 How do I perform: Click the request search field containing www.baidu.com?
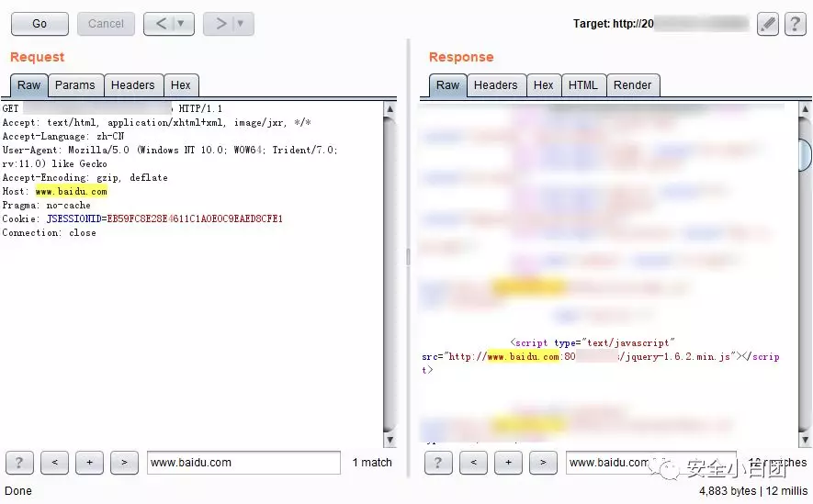(x=243, y=463)
